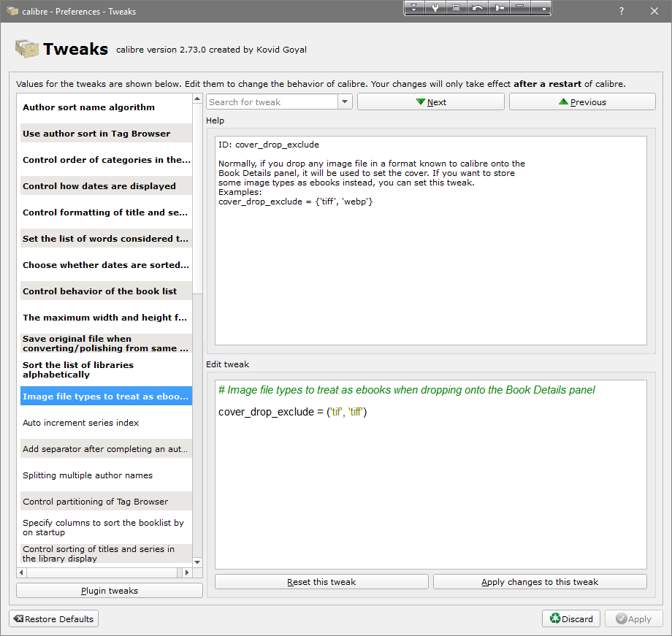
Task: Click the tweak list vertical scrollbar thumb
Action: pos(197,199)
